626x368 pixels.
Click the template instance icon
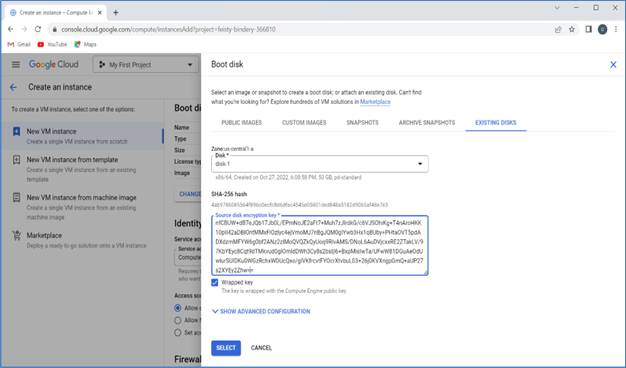coord(16,160)
